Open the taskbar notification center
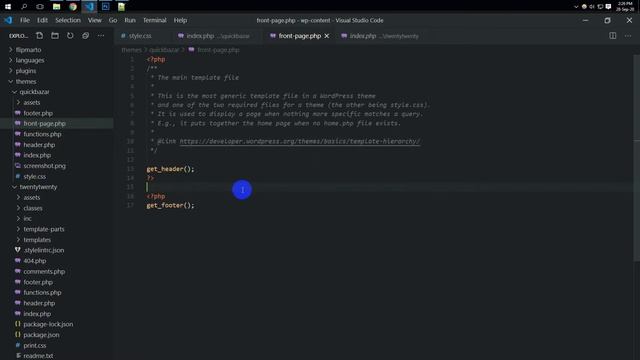The height and width of the screenshot is (360, 640). click(x=608, y=7)
